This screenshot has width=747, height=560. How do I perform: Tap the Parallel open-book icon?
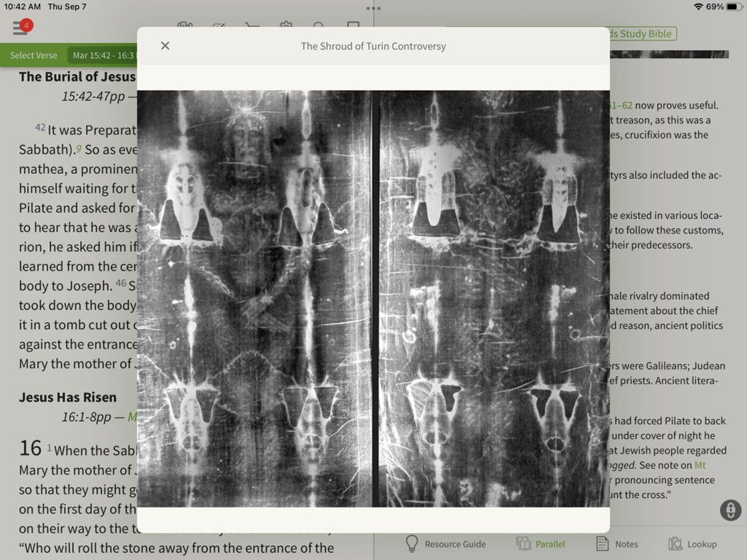[523, 543]
